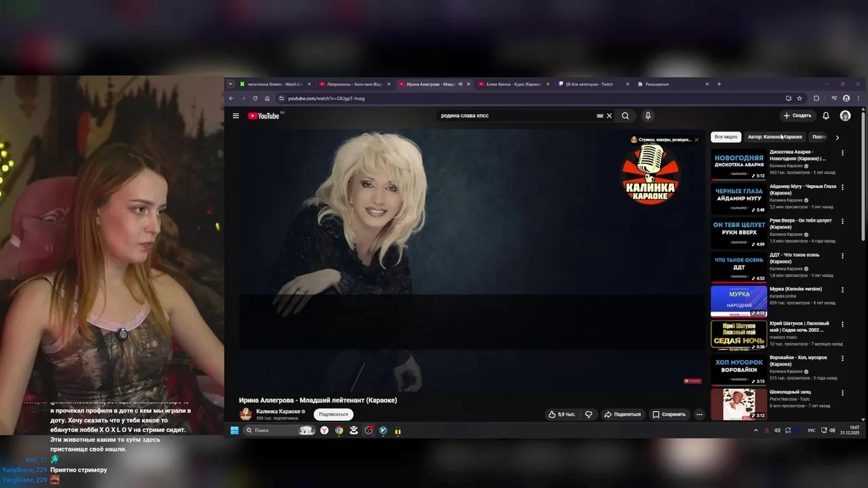Open 'Седая ночь' Юрий Шатунов thumbnail
868x488 pixels.
tap(738, 335)
